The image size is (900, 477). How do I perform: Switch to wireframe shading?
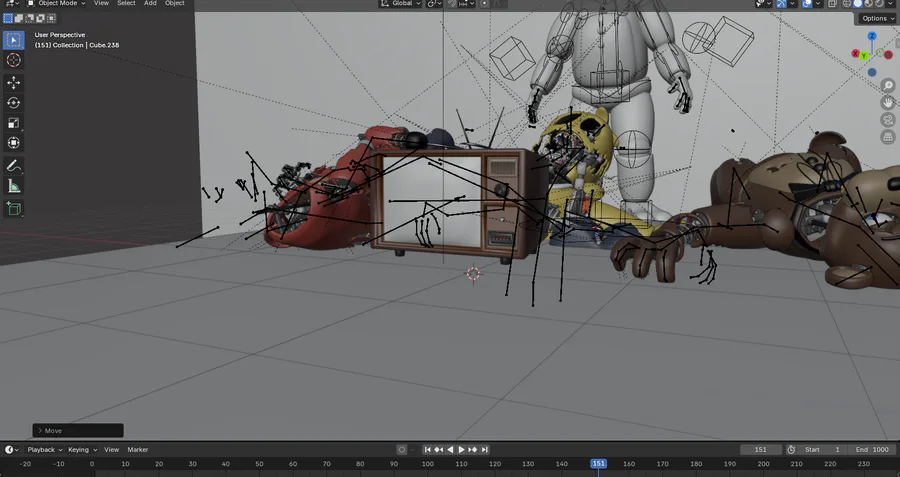click(x=847, y=3)
